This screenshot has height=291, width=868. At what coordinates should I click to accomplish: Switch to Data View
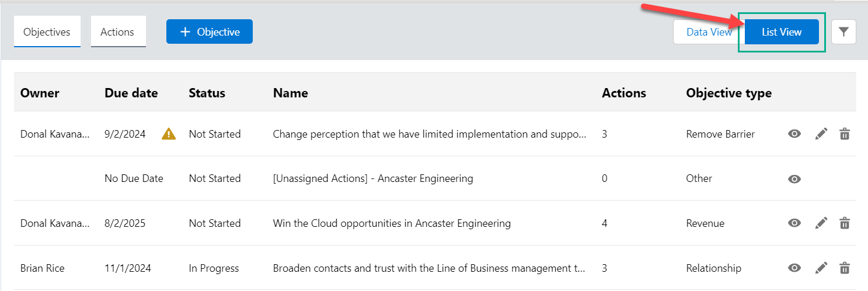(709, 32)
